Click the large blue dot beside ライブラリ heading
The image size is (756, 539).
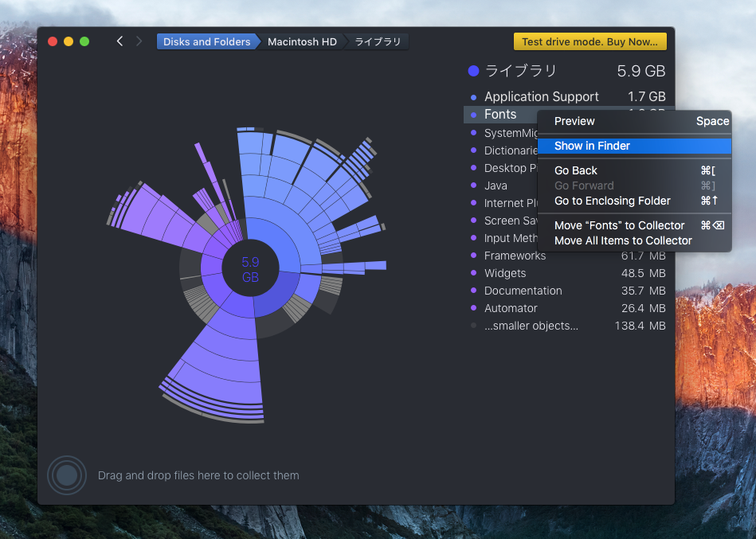click(473, 72)
